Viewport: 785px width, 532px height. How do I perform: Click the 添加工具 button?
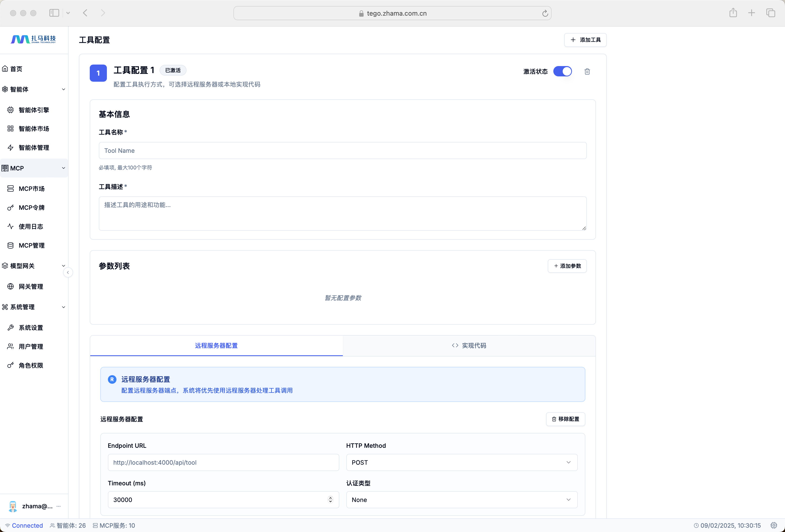[x=585, y=40]
